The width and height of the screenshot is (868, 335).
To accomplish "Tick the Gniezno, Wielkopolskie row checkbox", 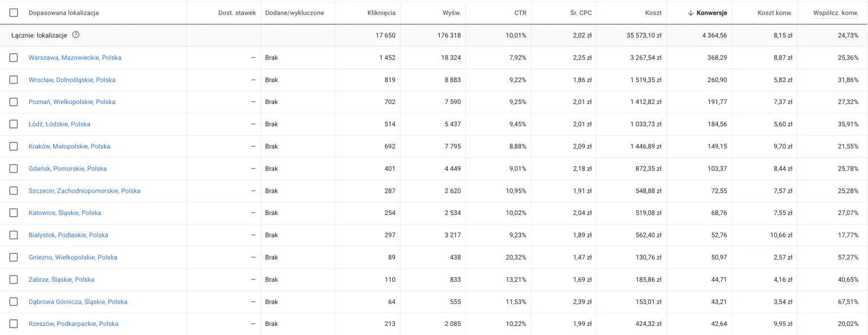I will pos(14,257).
